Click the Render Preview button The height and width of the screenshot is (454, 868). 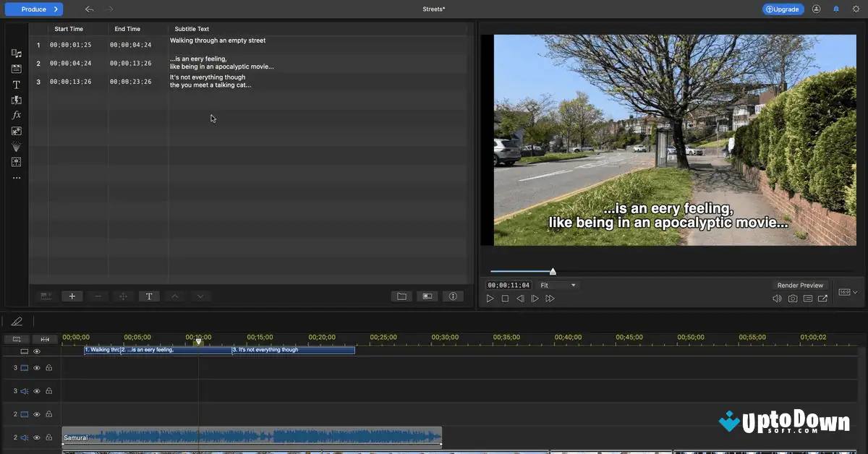coord(800,286)
